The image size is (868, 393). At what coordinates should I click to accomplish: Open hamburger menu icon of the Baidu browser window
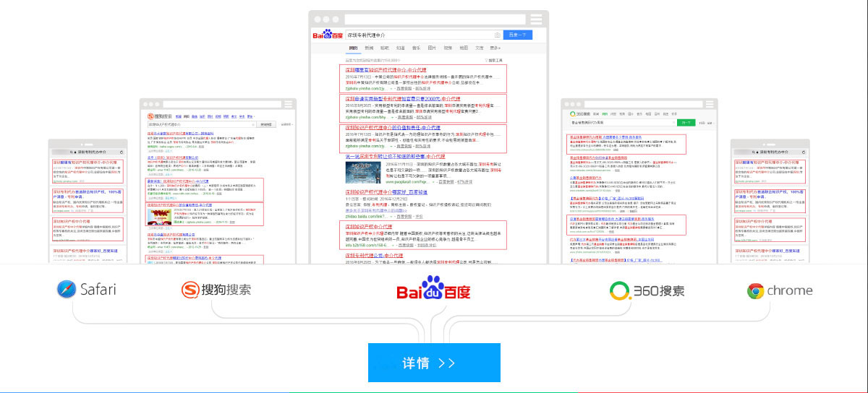[537, 19]
